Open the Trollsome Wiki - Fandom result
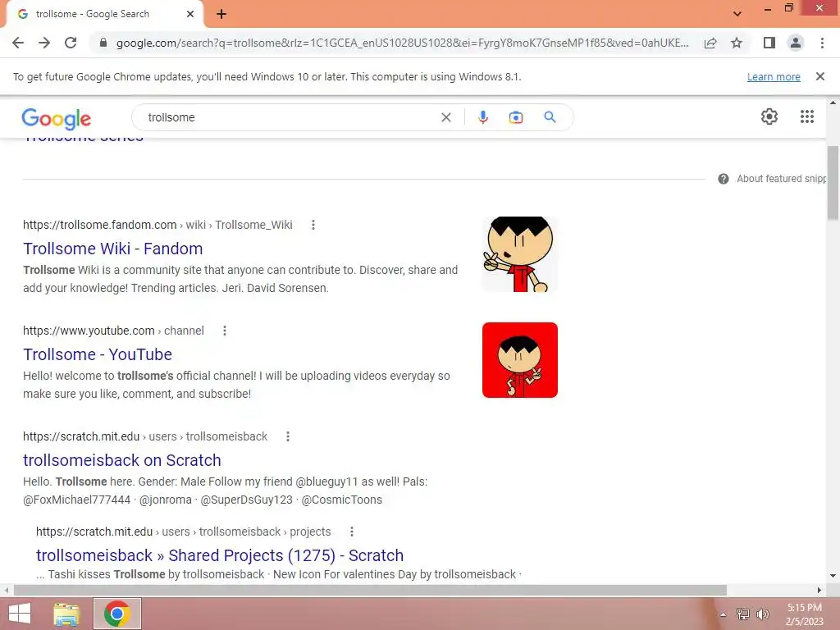This screenshot has height=630, width=840. coord(113,249)
